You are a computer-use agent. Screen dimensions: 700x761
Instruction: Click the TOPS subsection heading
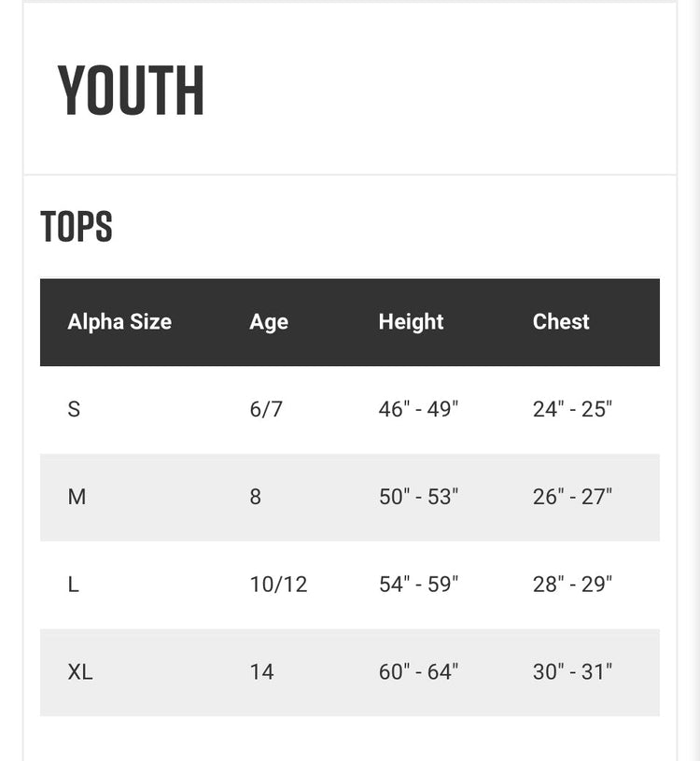pyautogui.click(x=77, y=226)
